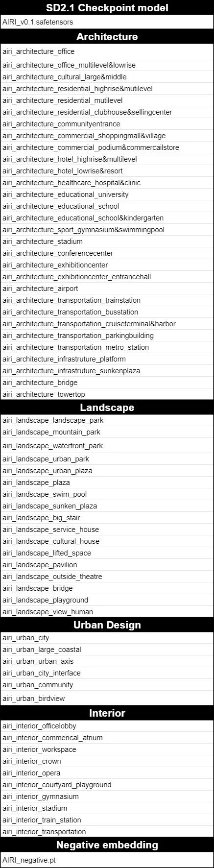Choose airi_architecture_cultural_large&middle entry

pyautogui.click(x=107, y=77)
